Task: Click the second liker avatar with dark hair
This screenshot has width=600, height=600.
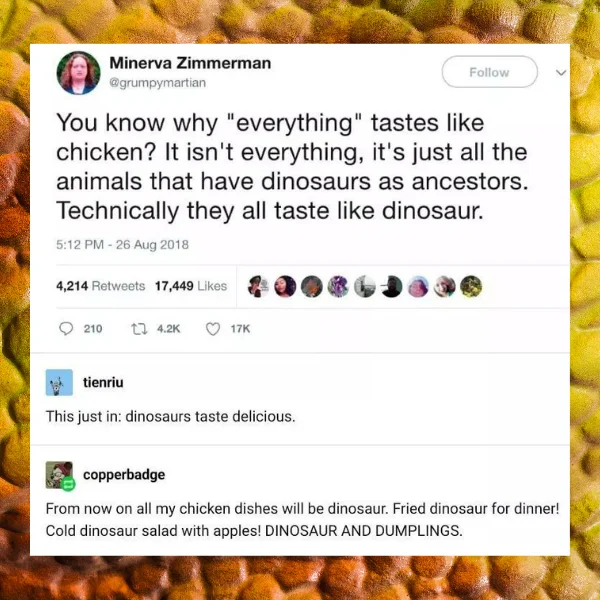Action: tap(285, 286)
